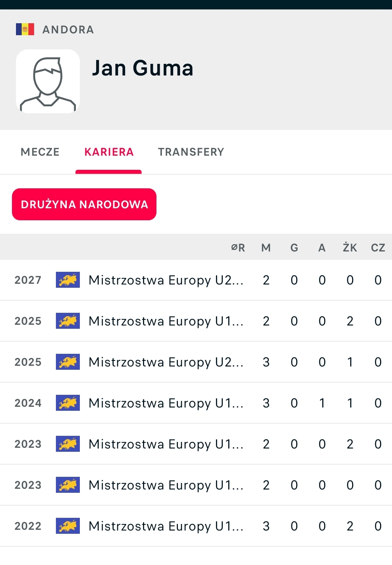Click the Andorra flag icon

[x=25, y=29]
